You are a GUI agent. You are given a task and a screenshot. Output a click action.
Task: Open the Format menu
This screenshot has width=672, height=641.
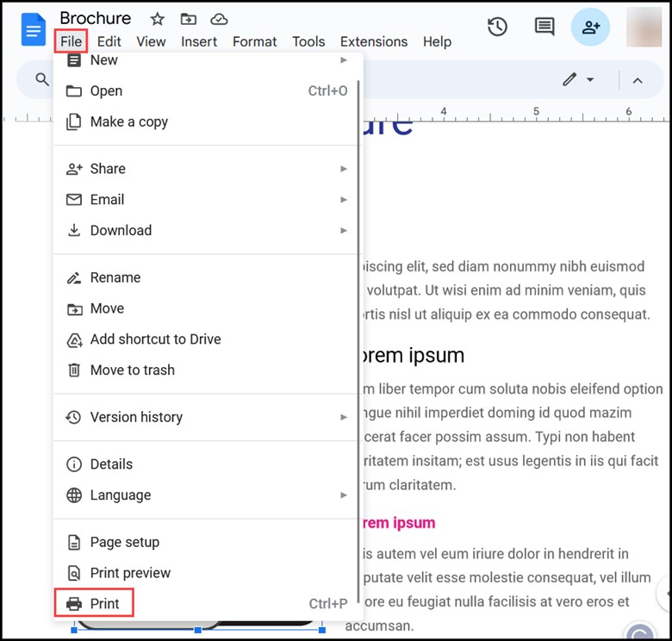tap(254, 41)
